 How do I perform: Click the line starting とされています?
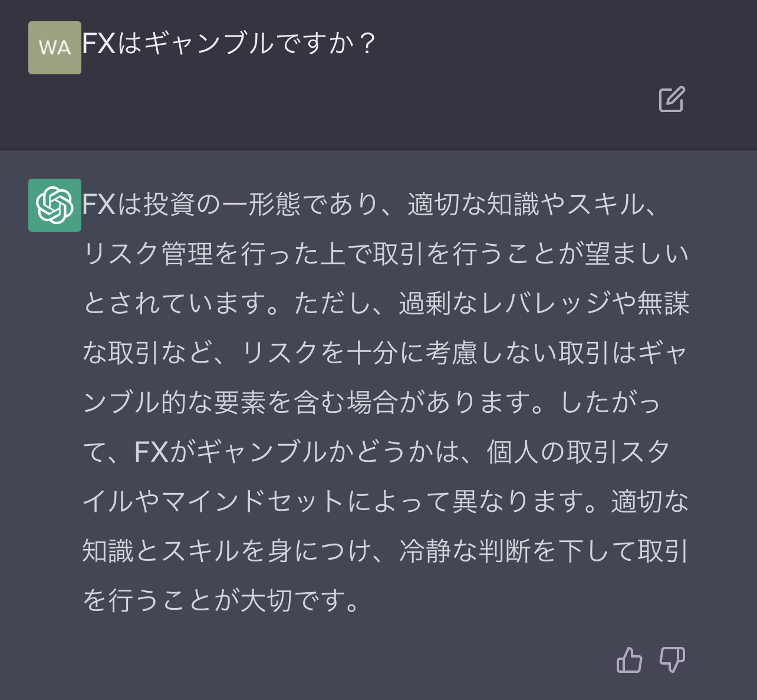[386, 304]
